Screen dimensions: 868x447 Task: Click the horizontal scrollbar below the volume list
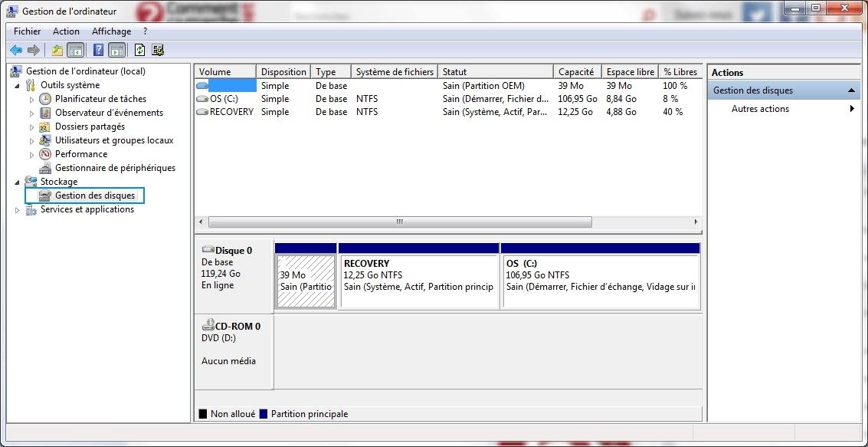click(398, 222)
